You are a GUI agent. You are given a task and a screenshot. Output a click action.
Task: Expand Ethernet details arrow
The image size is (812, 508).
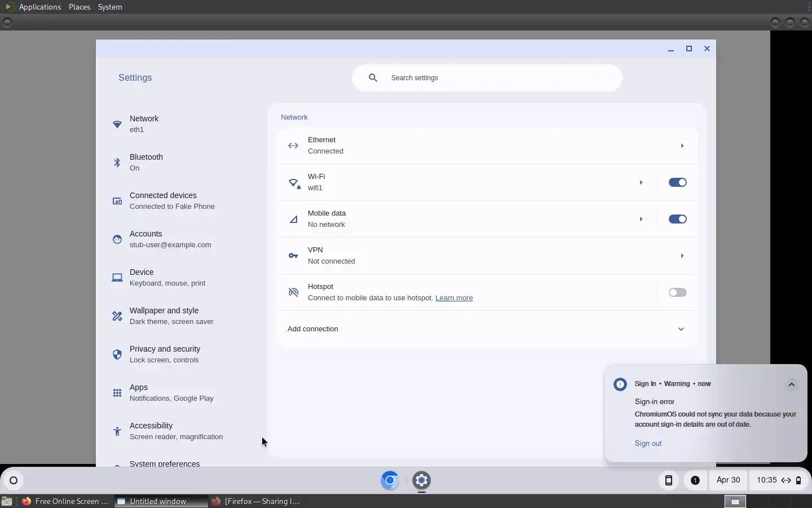pyautogui.click(x=682, y=146)
